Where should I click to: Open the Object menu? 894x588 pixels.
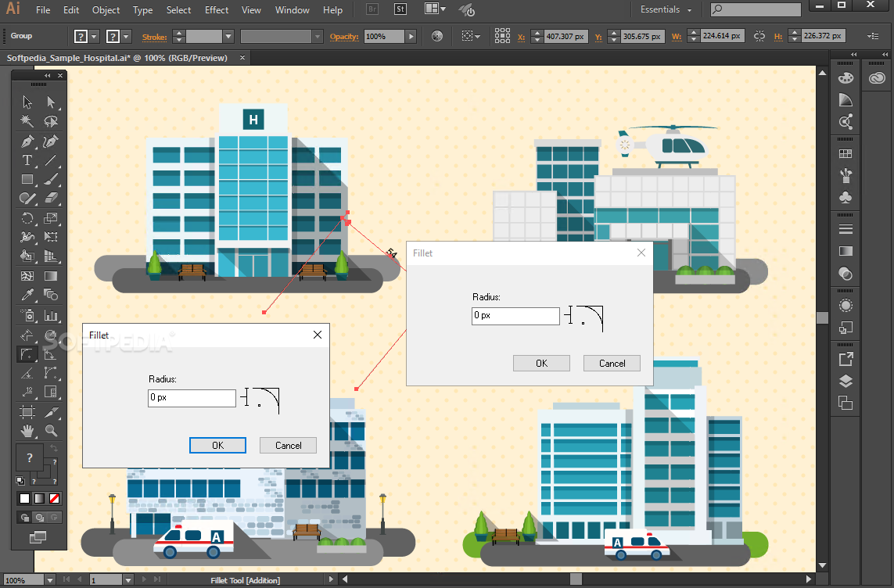pos(106,9)
